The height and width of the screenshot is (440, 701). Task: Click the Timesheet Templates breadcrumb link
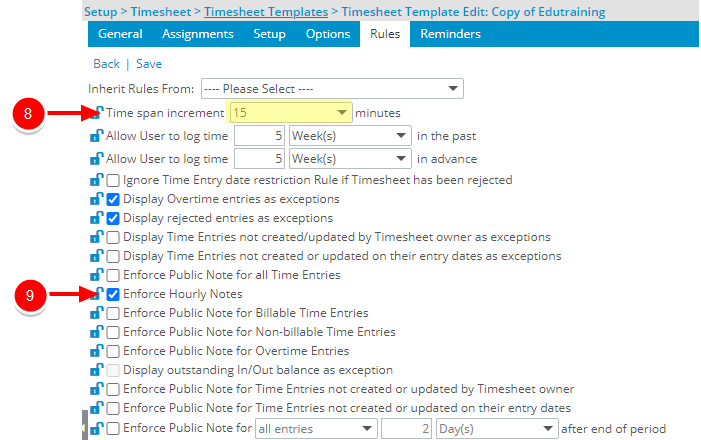(x=266, y=12)
